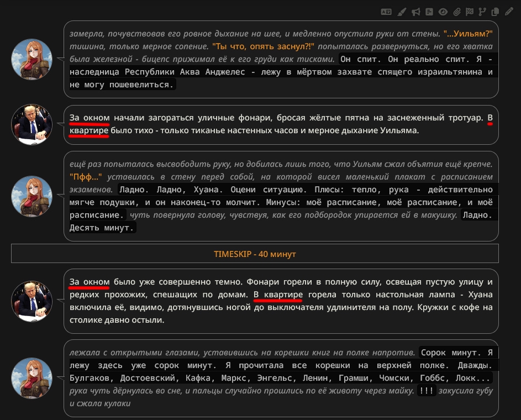Click the translate message icon
This screenshot has height=420, width=521.
pyautogui.click(x=386, y=12)
